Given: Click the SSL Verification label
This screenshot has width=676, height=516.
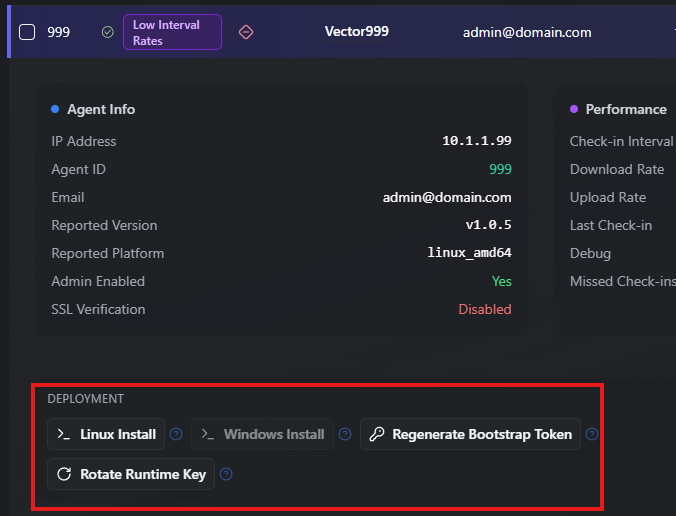Looking at the screenshot, I should pos(98,309).
